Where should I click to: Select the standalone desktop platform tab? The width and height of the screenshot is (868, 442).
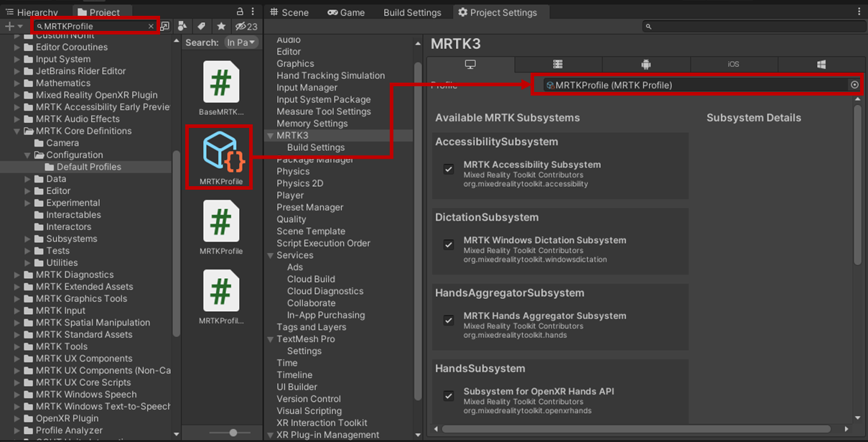[x=470, y=64]
